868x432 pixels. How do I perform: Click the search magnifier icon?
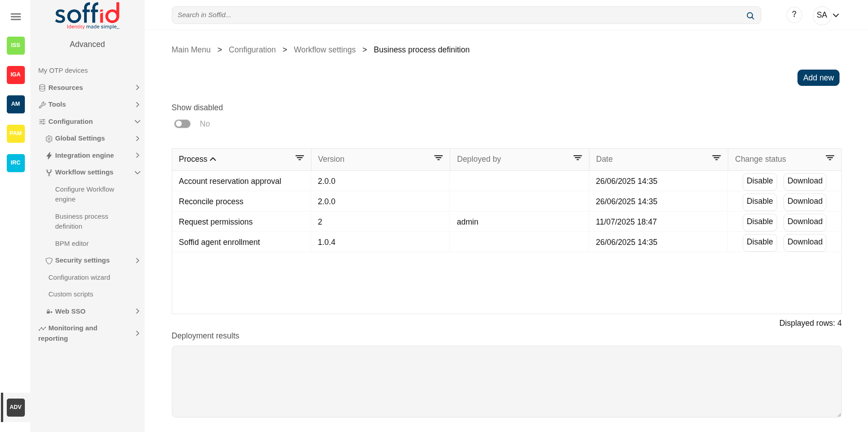[x=750, y=16]
